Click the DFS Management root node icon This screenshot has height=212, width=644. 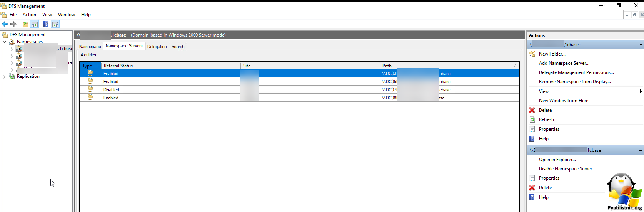(5, 35)
